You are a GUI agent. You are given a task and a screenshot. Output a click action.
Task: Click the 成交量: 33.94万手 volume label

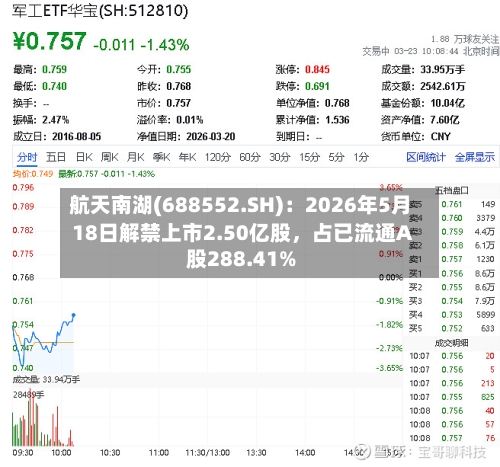(x=46, y=379)
